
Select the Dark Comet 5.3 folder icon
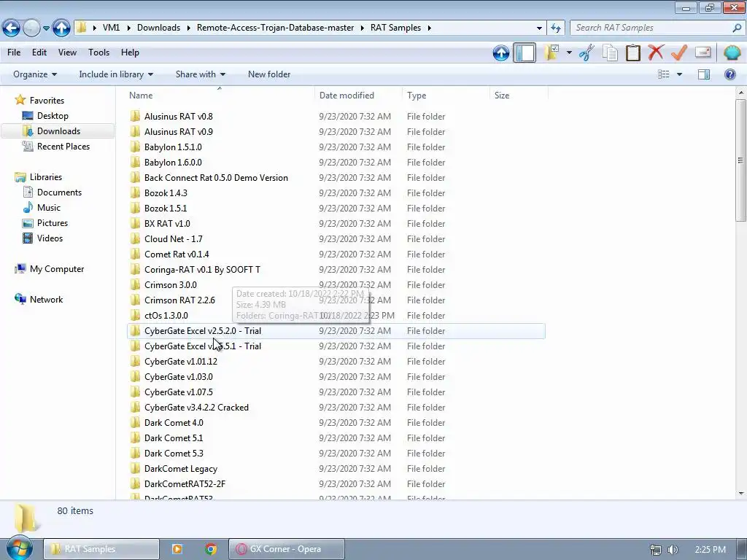pos(135,454)
